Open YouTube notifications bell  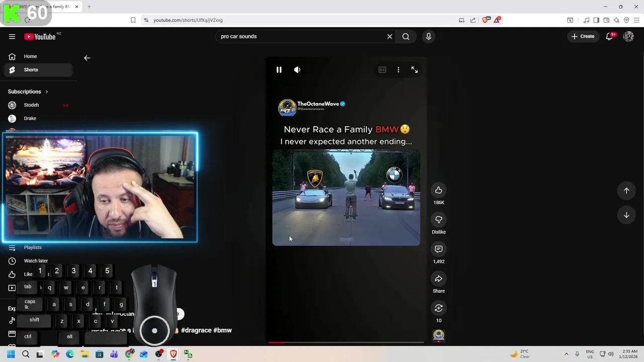pos(609,36)
